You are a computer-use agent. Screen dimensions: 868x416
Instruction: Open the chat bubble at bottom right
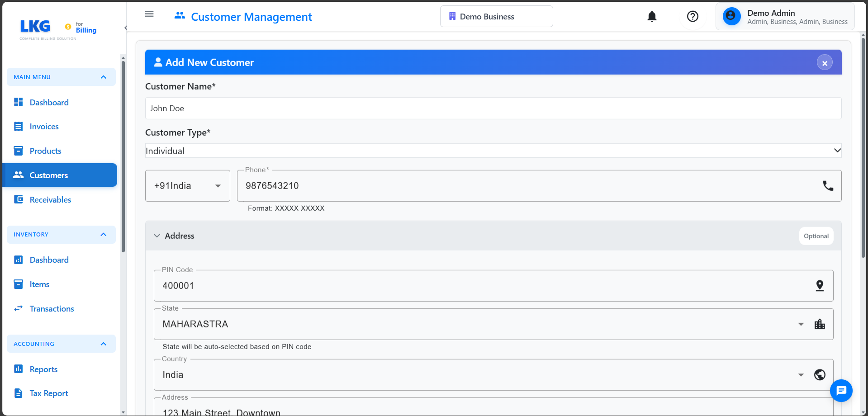(x=841, y=391)
